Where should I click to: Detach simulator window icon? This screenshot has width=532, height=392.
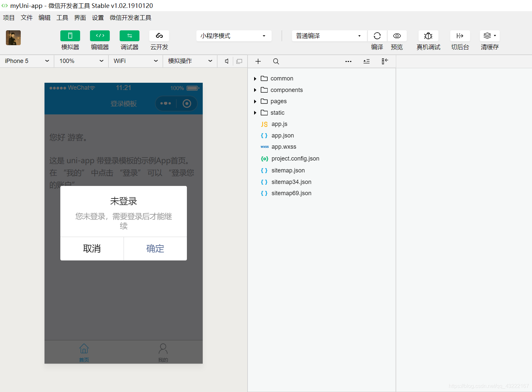(239, 61)
